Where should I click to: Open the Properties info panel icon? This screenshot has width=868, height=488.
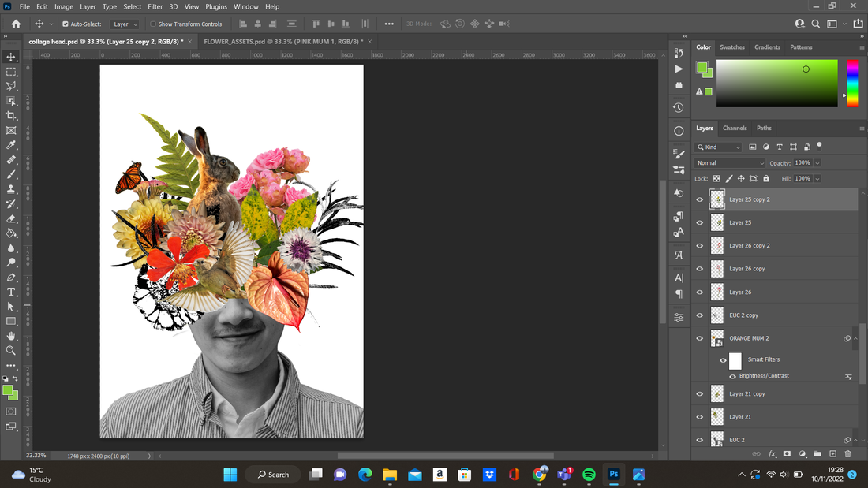coord(679,131)
